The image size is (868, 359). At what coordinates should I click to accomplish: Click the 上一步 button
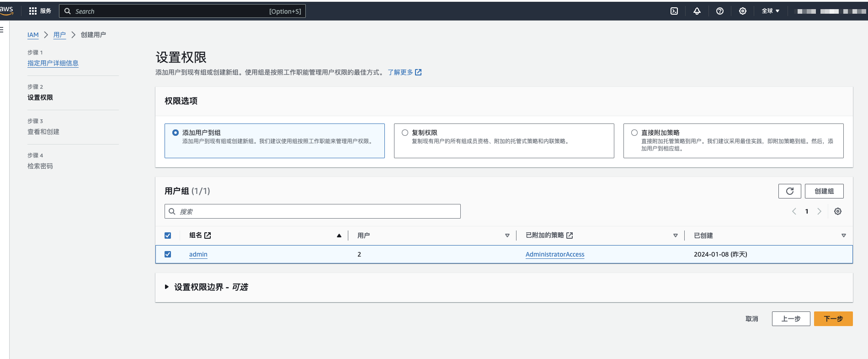pos(791,319)
